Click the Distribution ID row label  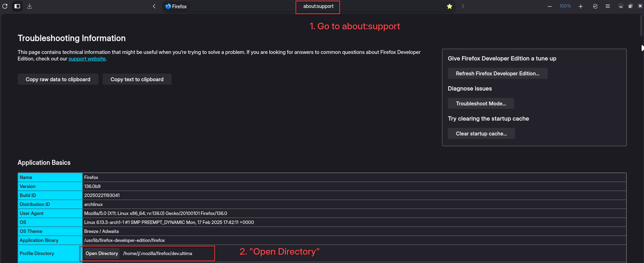(x=35, y=204)
